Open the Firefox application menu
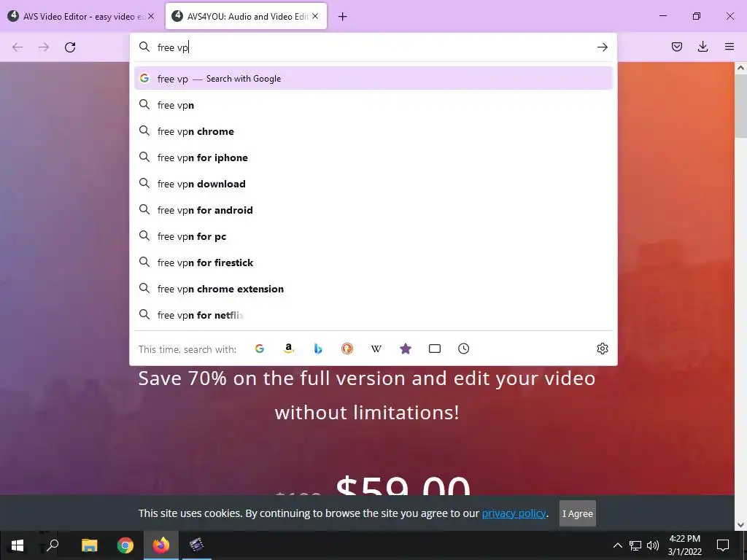 click(729, 47)
